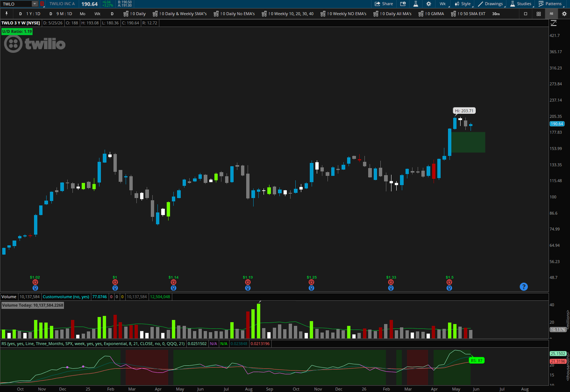Select the 30m timeframe shortcut
Viewport: 570px width, 392px height.
pos(495,14)
